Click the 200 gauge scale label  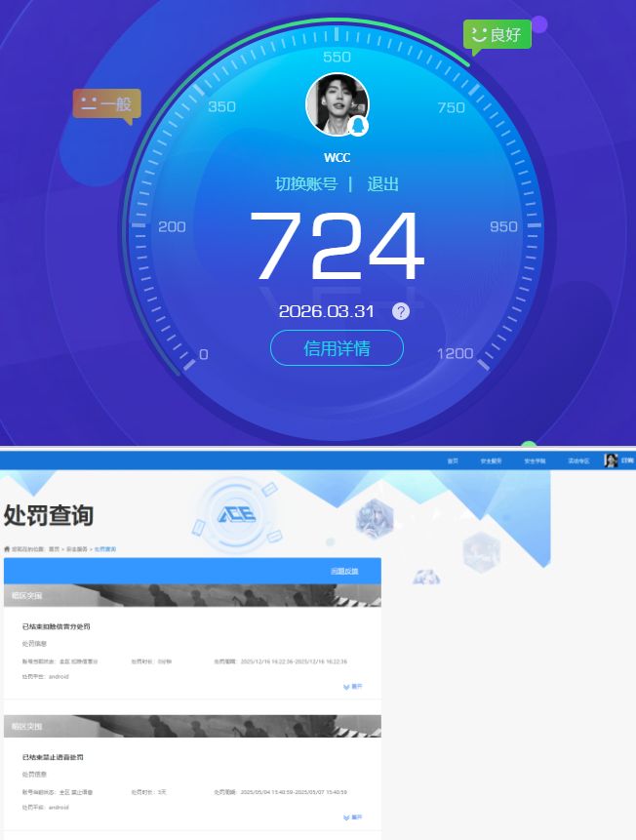tap(172, 226)
